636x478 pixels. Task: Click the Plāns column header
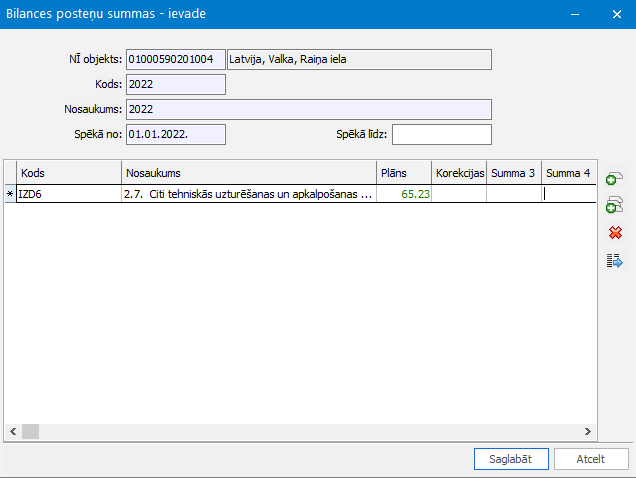tap(404, 173)
